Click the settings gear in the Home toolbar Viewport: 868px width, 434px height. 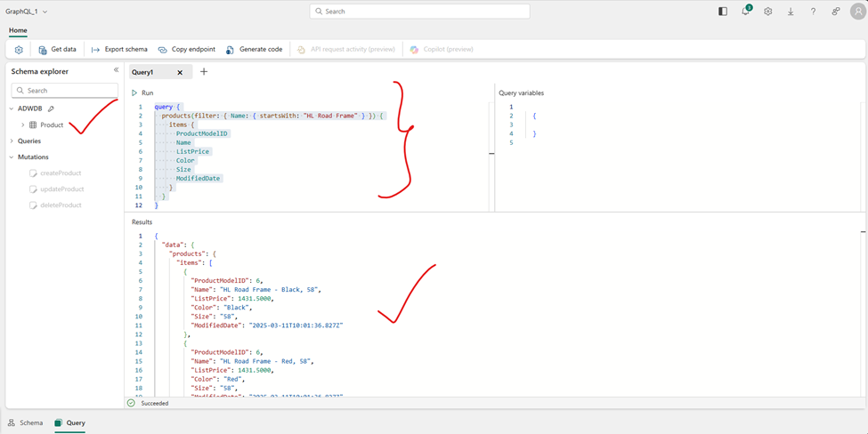[19, 50]
